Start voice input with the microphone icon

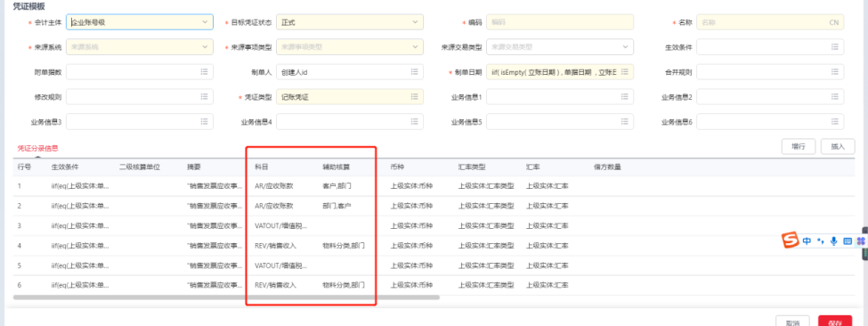pyautogui.click(x=833, y=241)
